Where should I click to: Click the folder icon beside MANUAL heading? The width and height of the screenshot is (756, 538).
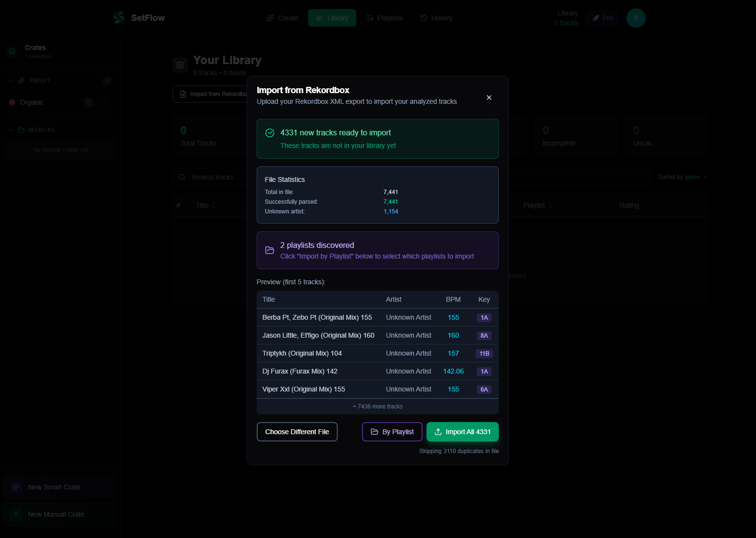coord(21,130)
